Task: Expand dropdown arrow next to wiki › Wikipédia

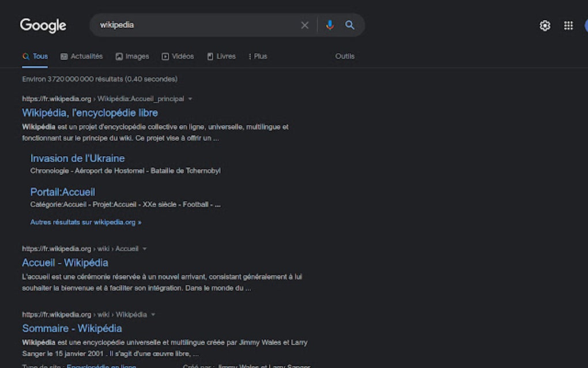Action: coord(153,315)
